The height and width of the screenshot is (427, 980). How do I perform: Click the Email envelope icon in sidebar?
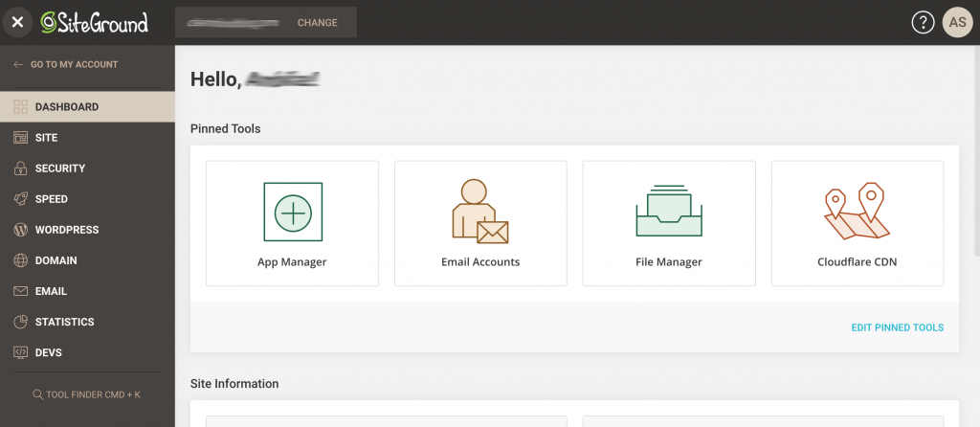(21, 291)
